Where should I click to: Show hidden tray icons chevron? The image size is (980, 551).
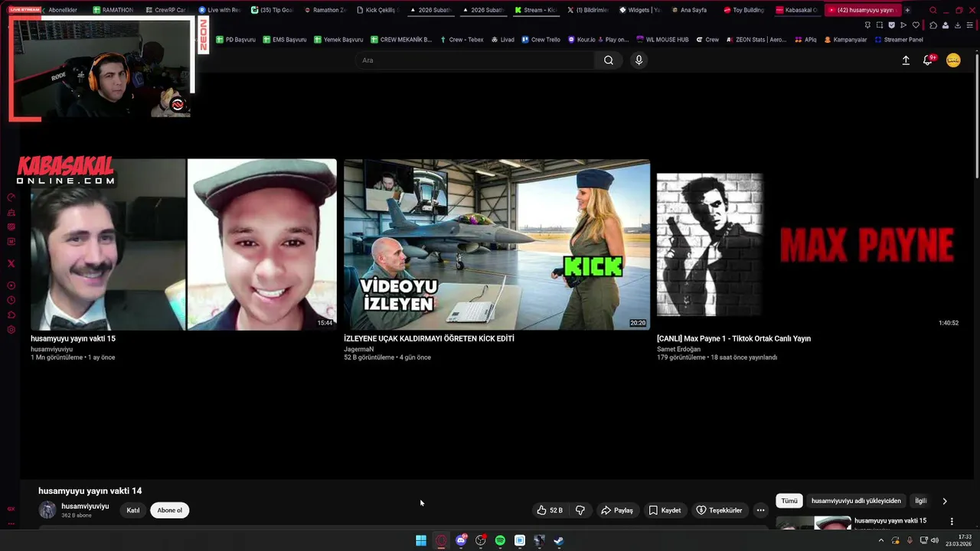pos(881,540)
